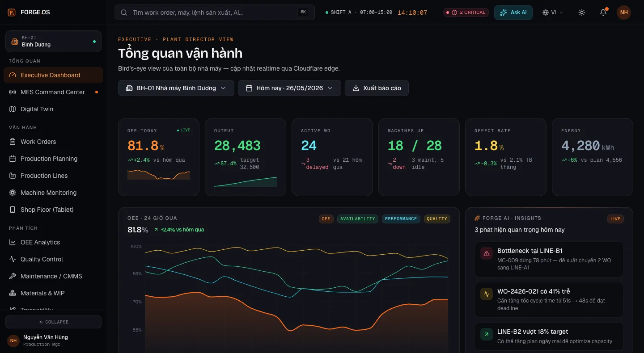
Task: Click the Xuất báo cáo button
Action: click(x=377, y=88)
